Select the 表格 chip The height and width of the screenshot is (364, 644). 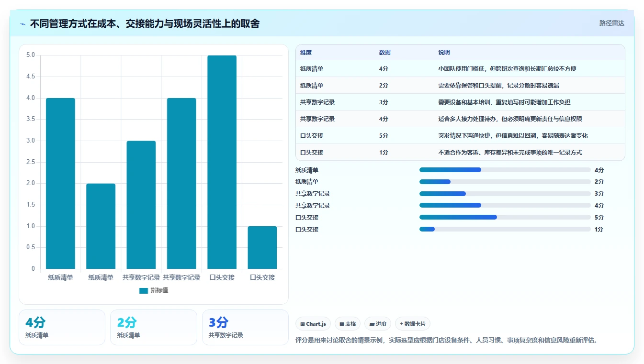tap(348, 324)
